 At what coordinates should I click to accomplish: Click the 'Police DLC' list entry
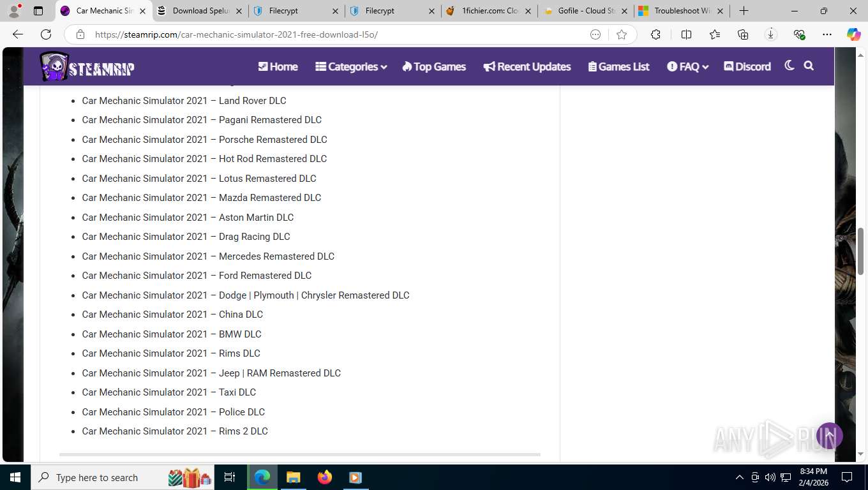[173, 412]
